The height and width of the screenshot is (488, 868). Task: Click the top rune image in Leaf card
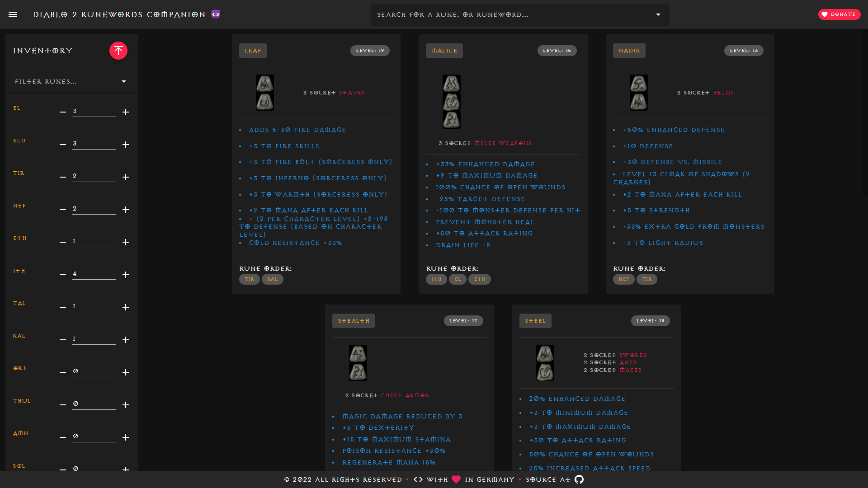(265, 84)
